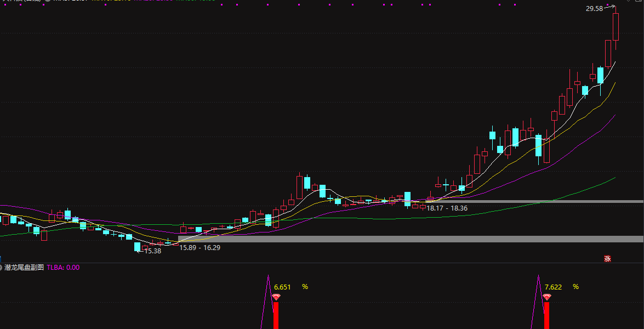The height and width of the screenshot is (329, 644).
Task: Click the gray circle icon beside MA values
Action: tap(48, 1)
